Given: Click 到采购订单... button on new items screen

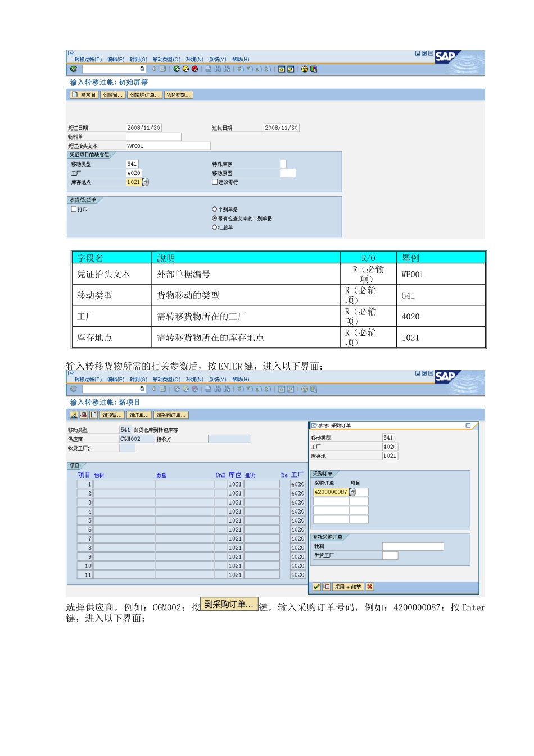Looking at the screenshot, I should (171, 415).
